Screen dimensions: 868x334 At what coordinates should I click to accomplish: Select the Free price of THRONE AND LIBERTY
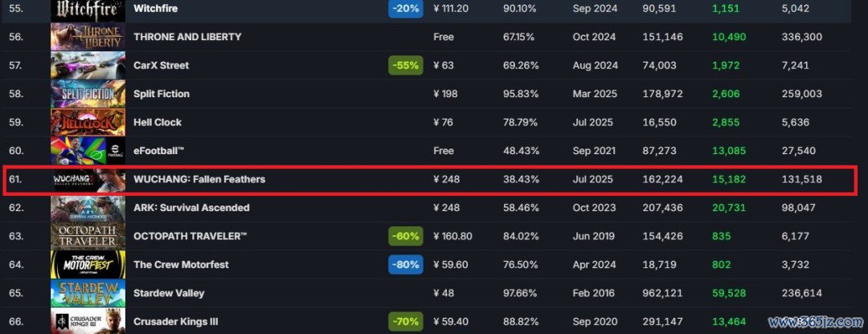[x=444, y=37]
